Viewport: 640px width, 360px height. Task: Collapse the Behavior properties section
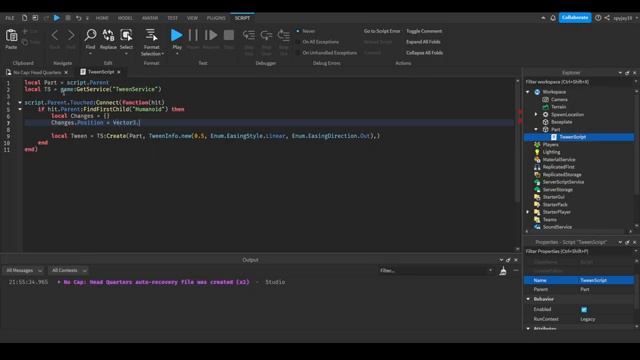(x=528, y=299)
